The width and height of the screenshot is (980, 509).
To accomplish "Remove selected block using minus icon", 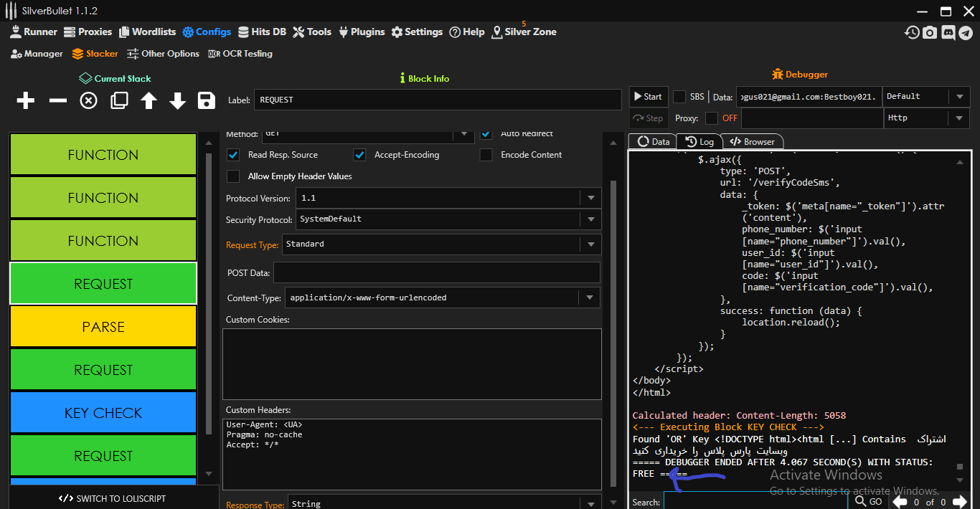I will coord(57,100).
